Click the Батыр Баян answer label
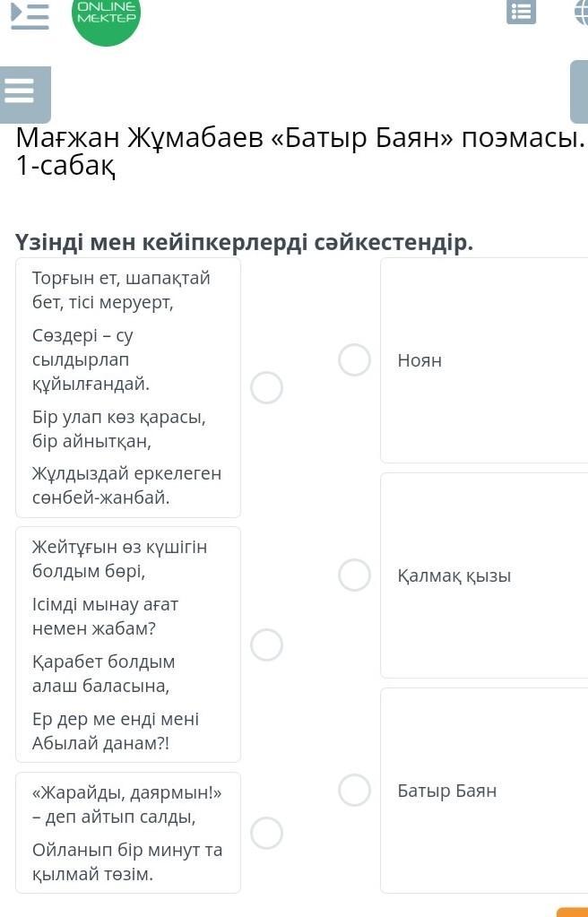Image resolution: width=588 pixels, height=917 pixels. tap(447, 791)
